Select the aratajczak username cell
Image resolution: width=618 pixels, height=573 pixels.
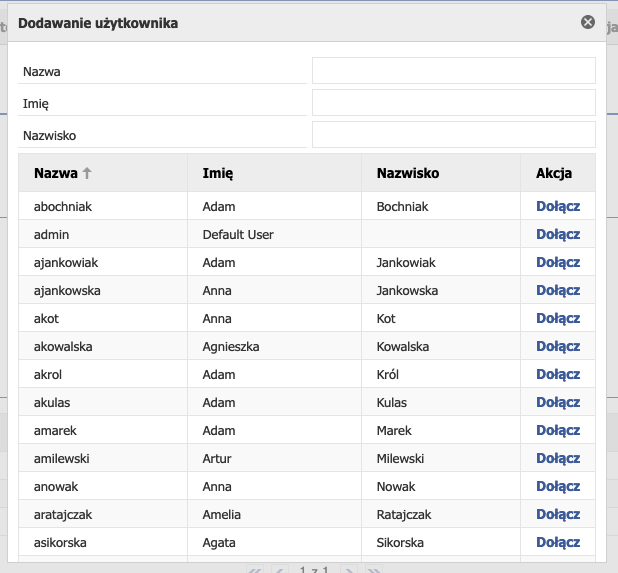[x=103, y=514]
